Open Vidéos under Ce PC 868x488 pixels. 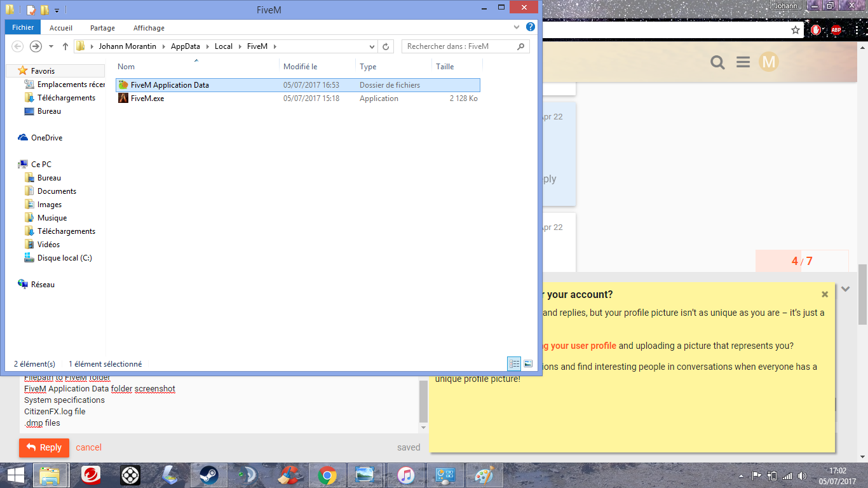43,245
